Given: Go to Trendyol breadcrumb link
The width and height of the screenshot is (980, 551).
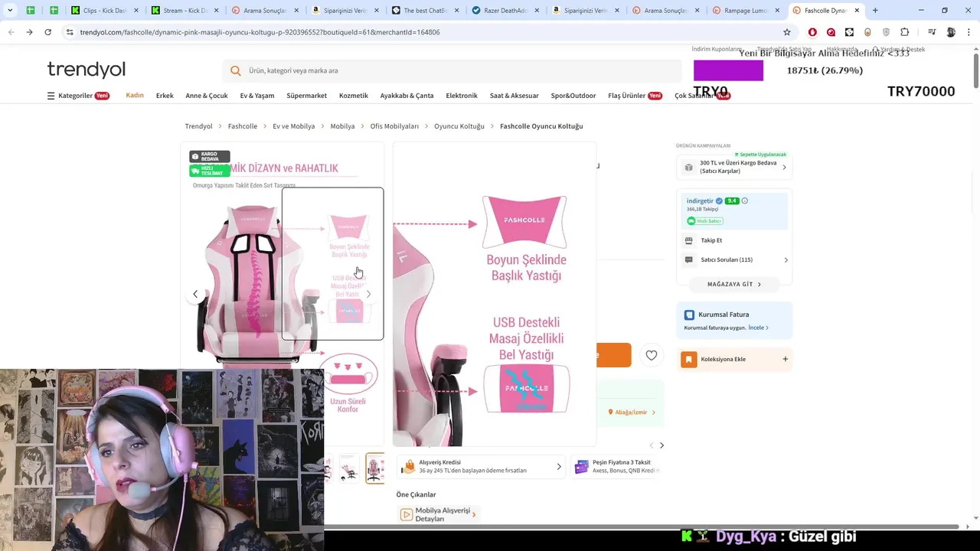Looking at the screenshot, I should pyautogui.click(x=198, y=126).
